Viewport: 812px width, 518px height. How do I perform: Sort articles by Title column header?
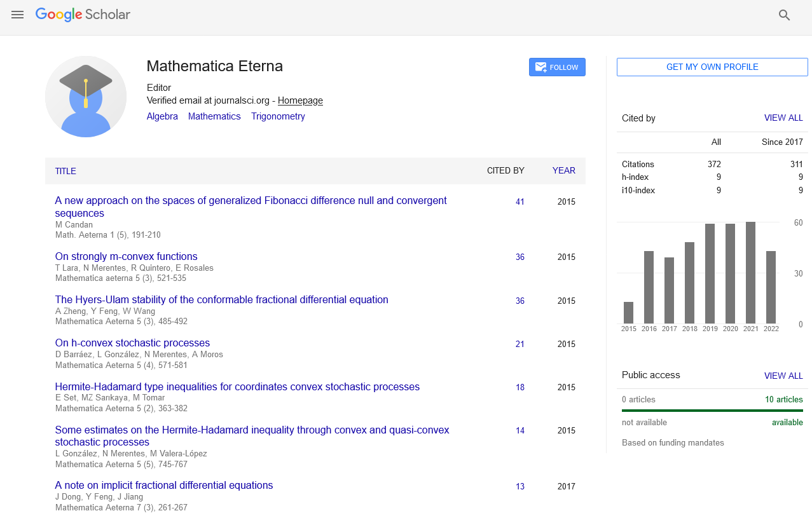coord(65,171)
